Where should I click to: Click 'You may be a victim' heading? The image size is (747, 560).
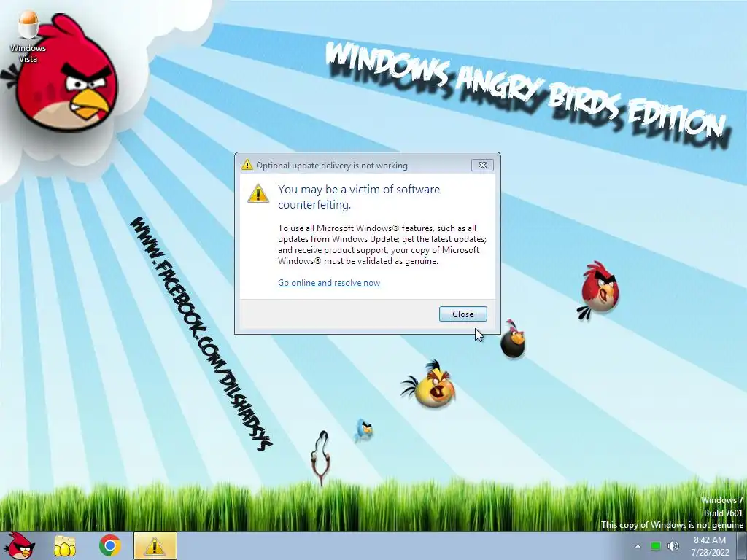tap(359, 197)
